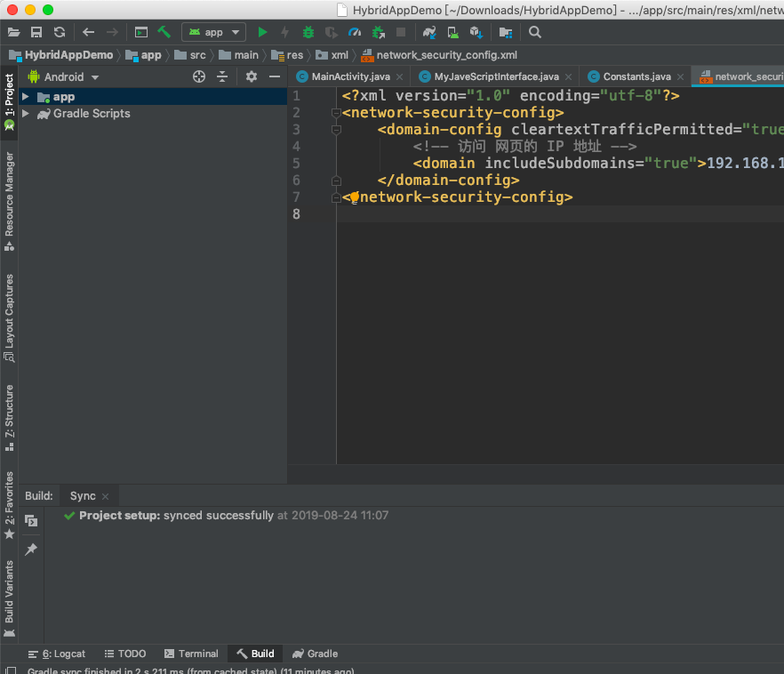
Task: Open SDK Manager icon
Action: [476, 33]
